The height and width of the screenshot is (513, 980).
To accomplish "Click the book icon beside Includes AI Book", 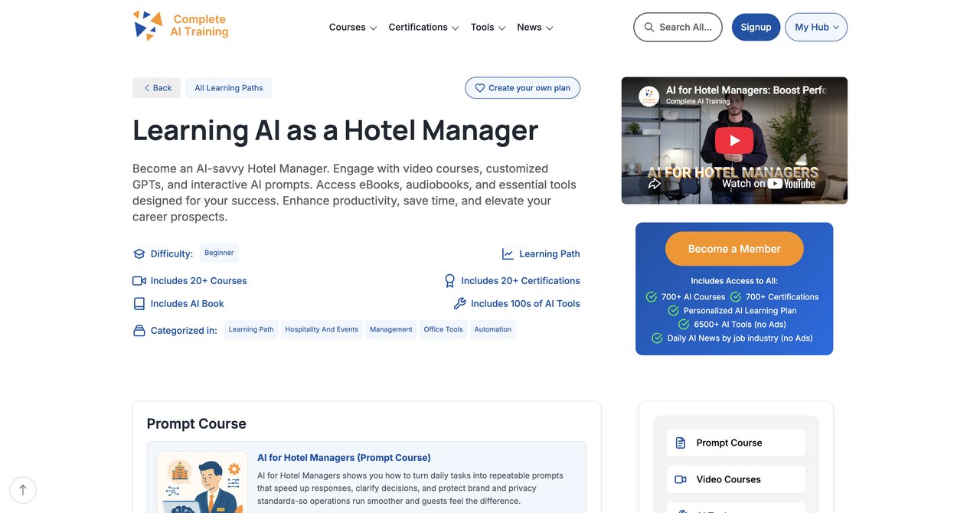I will point(139,304).
